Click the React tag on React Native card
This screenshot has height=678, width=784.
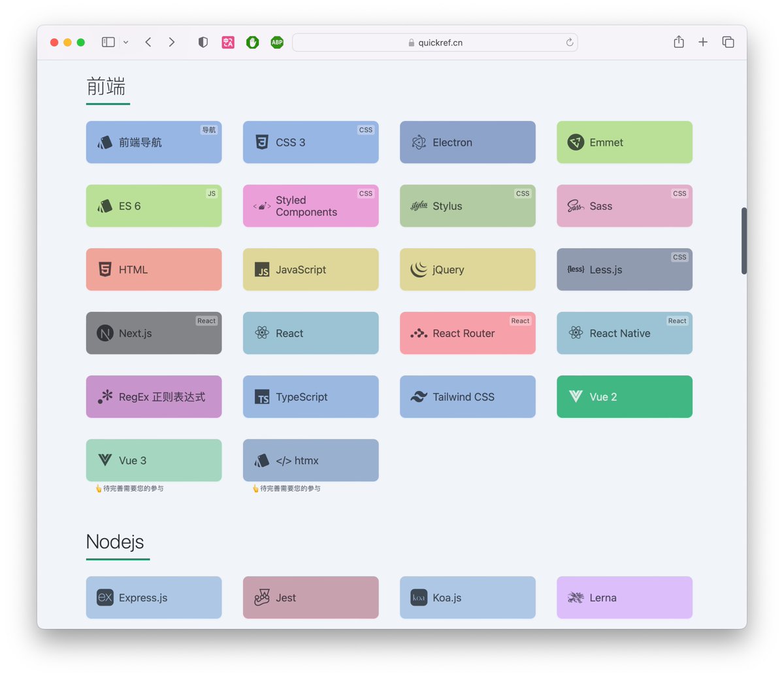[678, 321]
